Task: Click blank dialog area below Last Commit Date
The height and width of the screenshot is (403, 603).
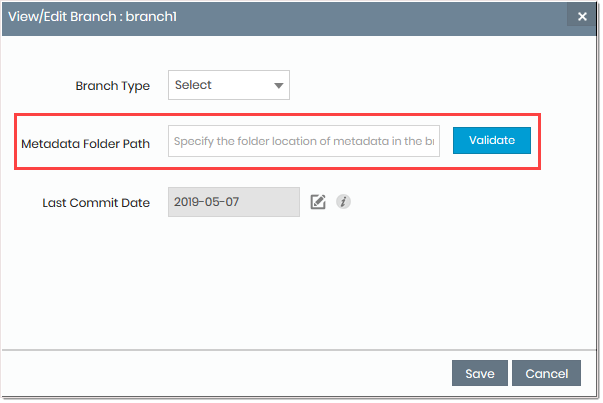Action: [300, 280]
